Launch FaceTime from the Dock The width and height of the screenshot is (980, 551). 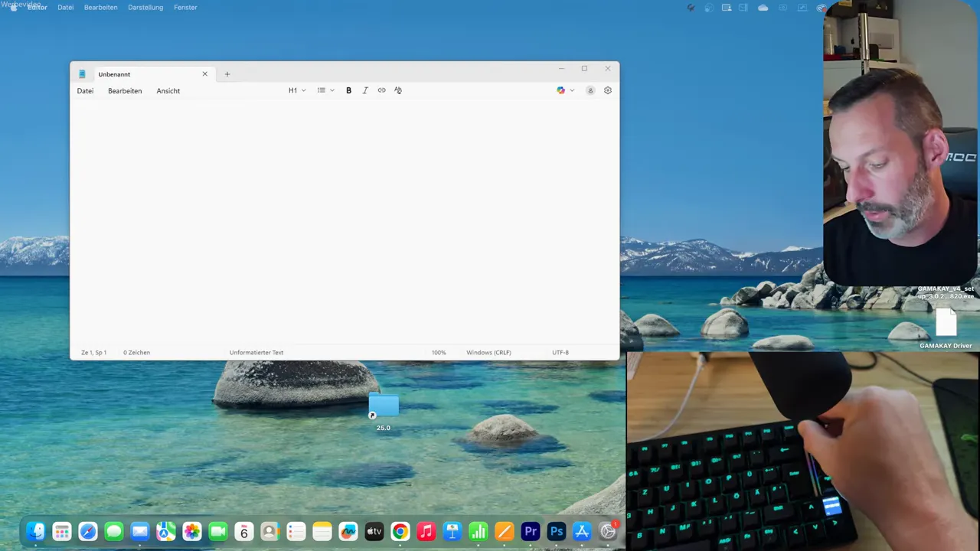click(218, 531)
